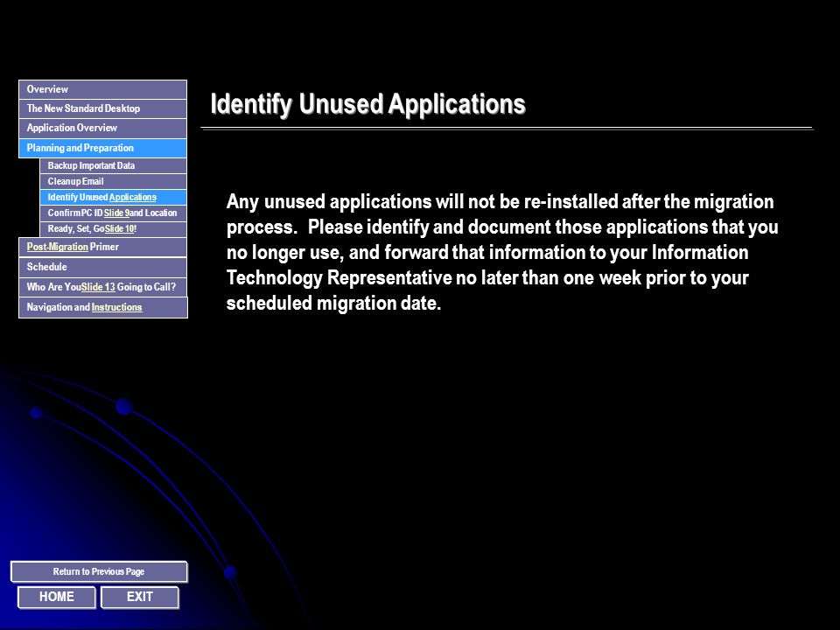
Task: Open Cleanup Email subsection
Action: coord(114,181)
